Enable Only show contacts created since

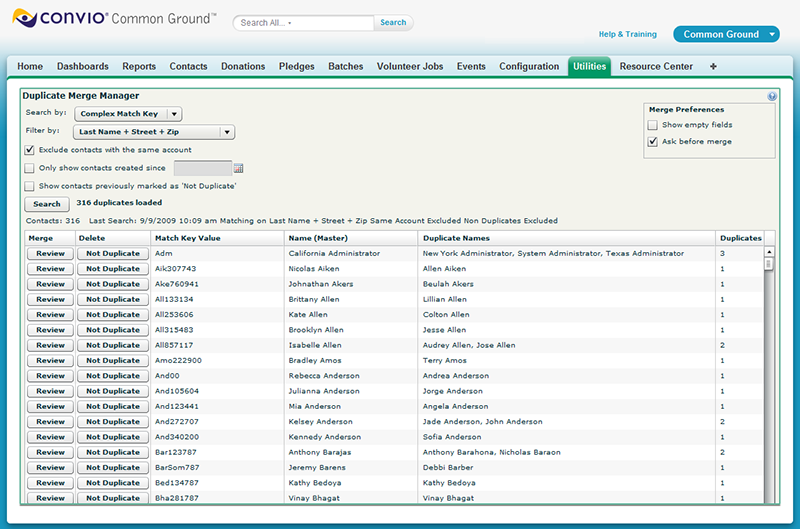pos(29,168)
